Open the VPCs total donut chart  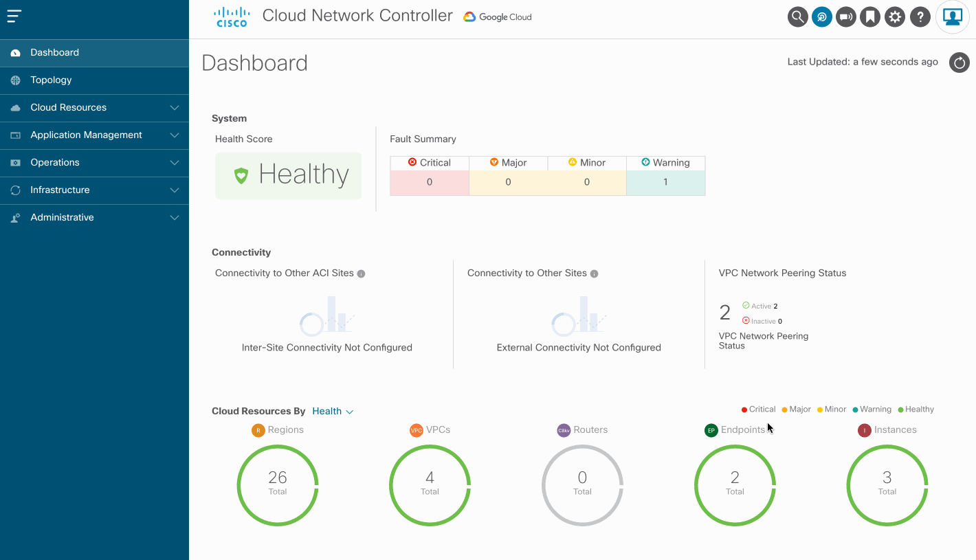pos(430,485)
